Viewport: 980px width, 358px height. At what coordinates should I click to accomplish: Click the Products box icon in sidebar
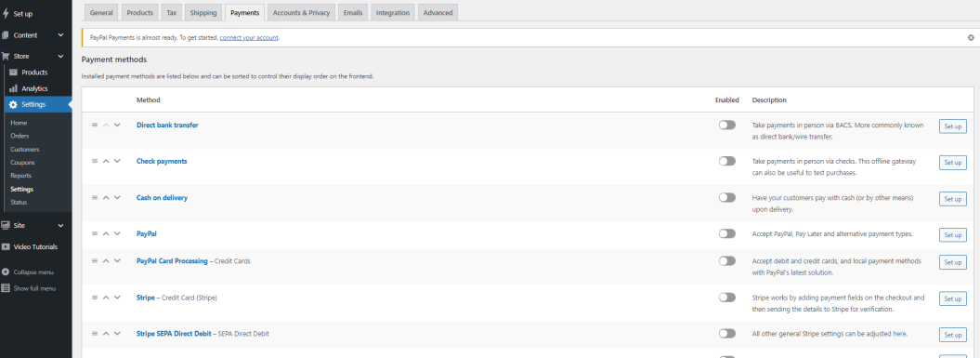[x=14, y=72]
